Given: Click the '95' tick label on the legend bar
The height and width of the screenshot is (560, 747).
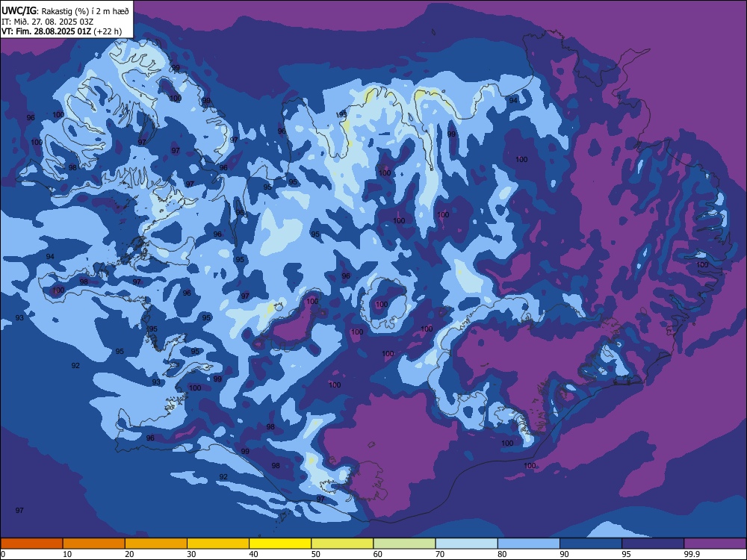Looking at the screenshot, I should (627, 554).
